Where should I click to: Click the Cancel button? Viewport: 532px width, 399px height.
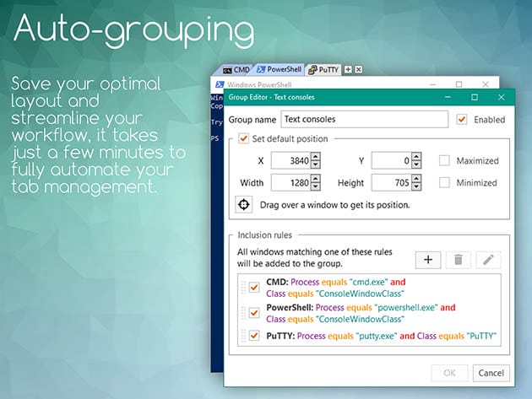click(x=490, y=373)
